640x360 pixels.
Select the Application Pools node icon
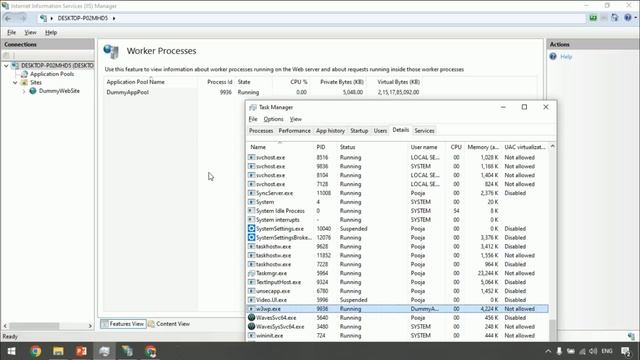[24, 74]
